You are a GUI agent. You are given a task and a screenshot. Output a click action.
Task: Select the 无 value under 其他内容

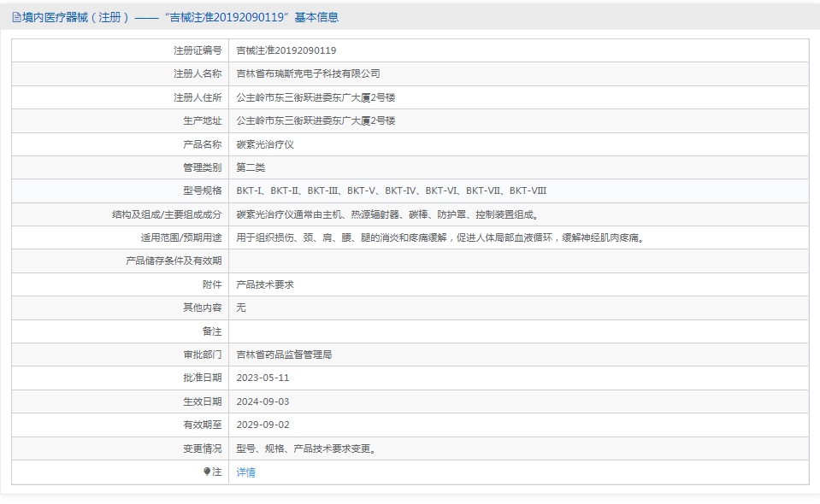tap(241, 308)
